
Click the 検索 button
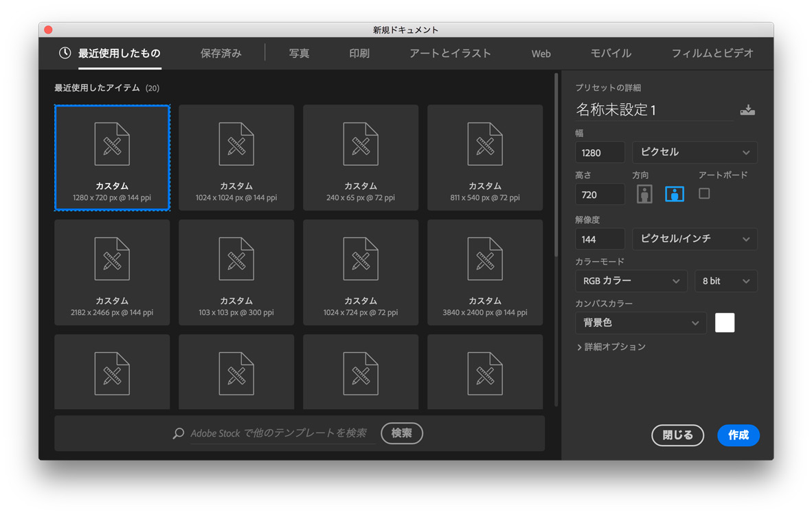point(402,433)
